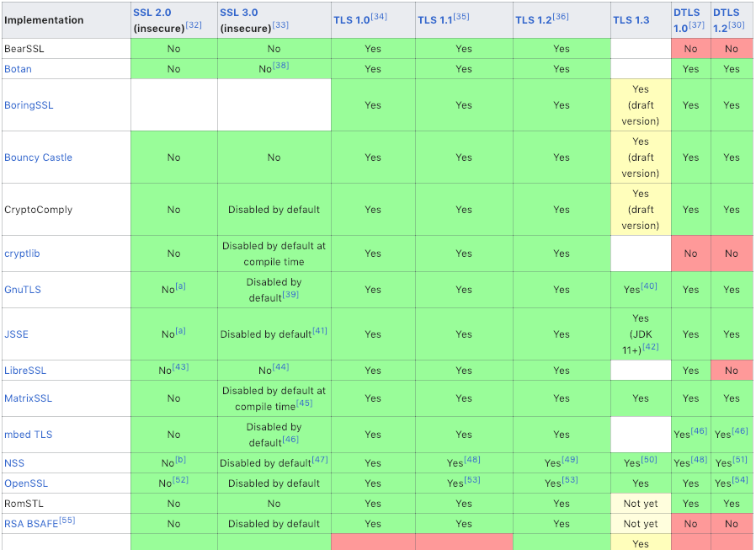Open the SSL 3.0 header link
Viewport: 756px width, 550px height.
(x=238, y=13)
